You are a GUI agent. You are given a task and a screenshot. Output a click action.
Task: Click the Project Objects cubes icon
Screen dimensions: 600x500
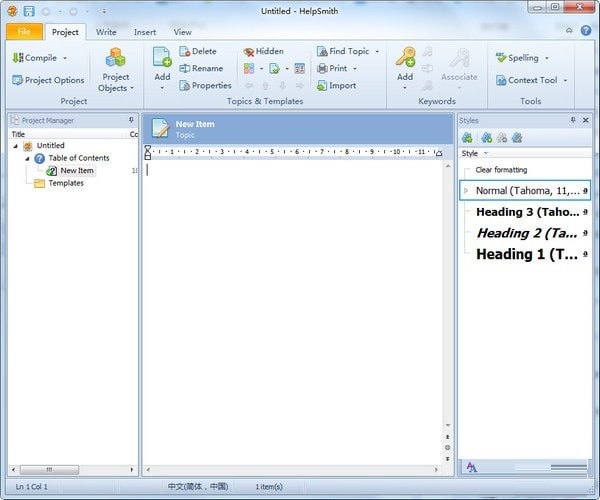116,58
